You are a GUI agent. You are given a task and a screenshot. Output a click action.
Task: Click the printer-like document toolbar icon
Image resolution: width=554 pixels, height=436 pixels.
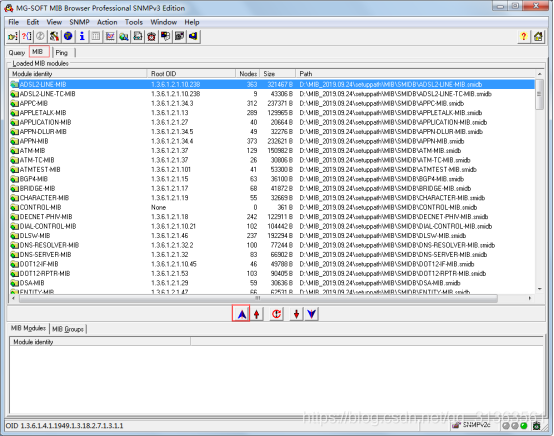pyautogui.click(x=138, y=36)
